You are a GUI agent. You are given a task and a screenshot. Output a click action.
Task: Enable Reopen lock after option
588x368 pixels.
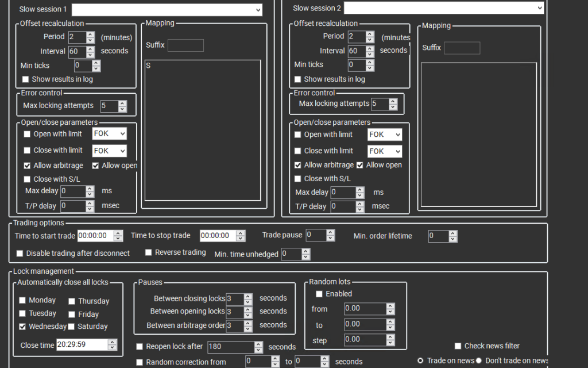click(139, 347)
